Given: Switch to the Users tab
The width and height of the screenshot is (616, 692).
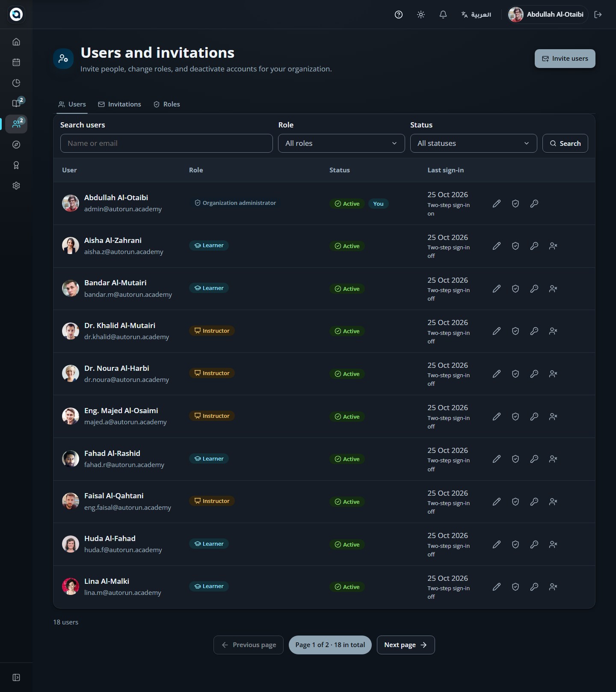Looking at the screenshot, I should click(72, 104).
